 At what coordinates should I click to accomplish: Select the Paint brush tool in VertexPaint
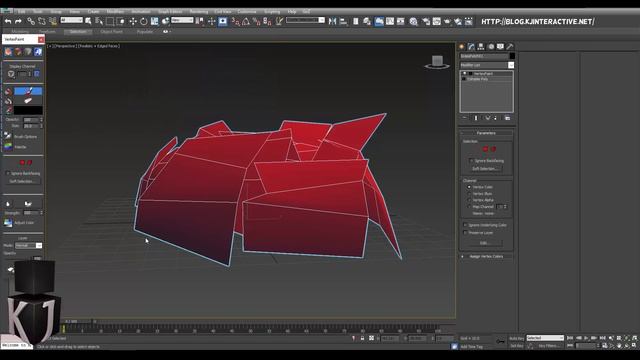point(28,91)
